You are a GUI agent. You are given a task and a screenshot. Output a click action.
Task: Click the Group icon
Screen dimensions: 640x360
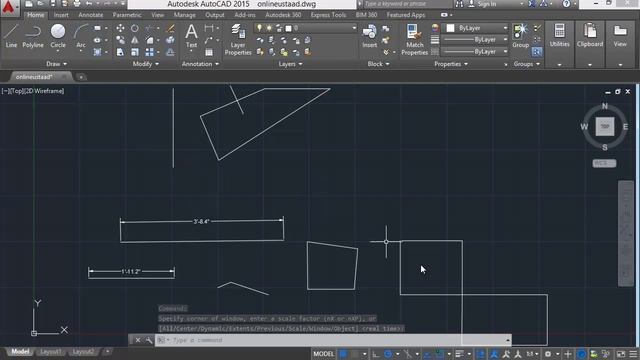(x=520, y=36)
